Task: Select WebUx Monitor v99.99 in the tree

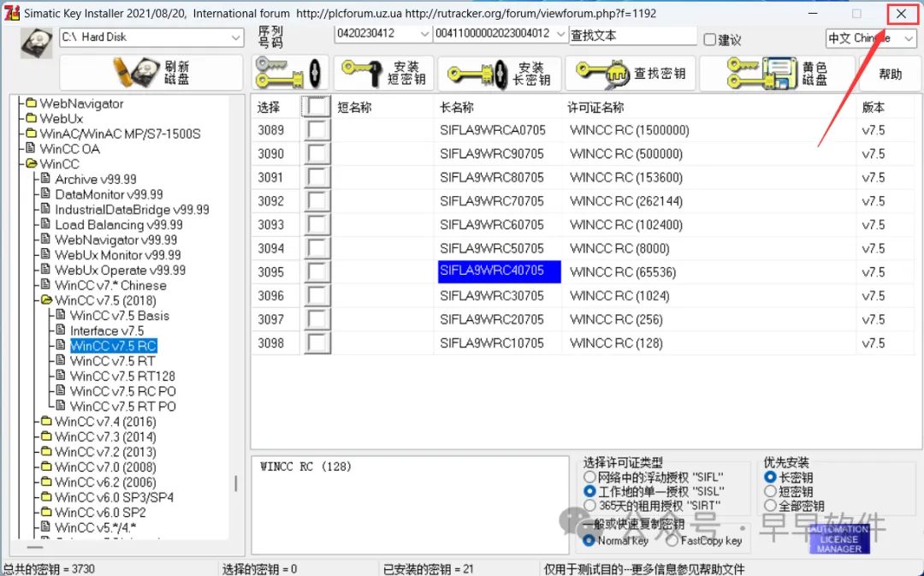Action: tap(118, 255)
